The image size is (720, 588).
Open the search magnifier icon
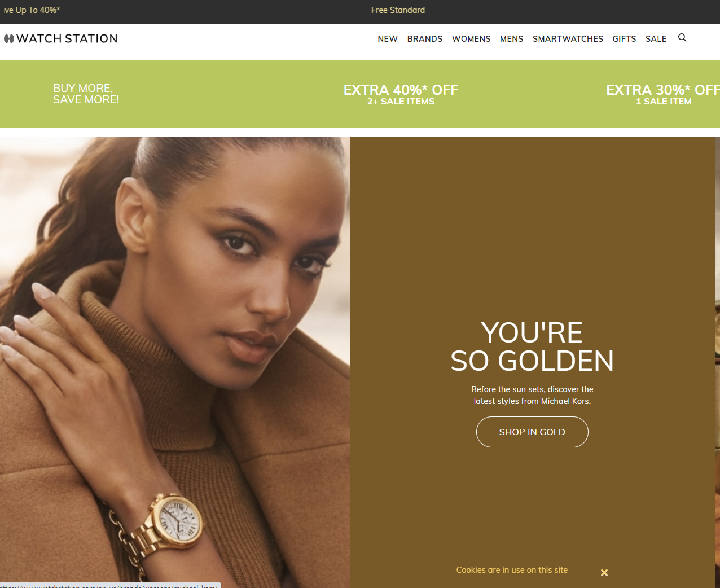(682, 38)
